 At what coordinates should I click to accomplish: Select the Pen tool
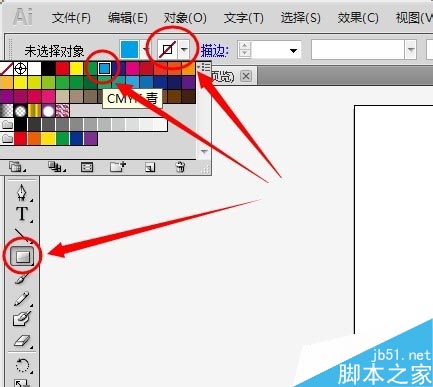[x=22, y=193]
